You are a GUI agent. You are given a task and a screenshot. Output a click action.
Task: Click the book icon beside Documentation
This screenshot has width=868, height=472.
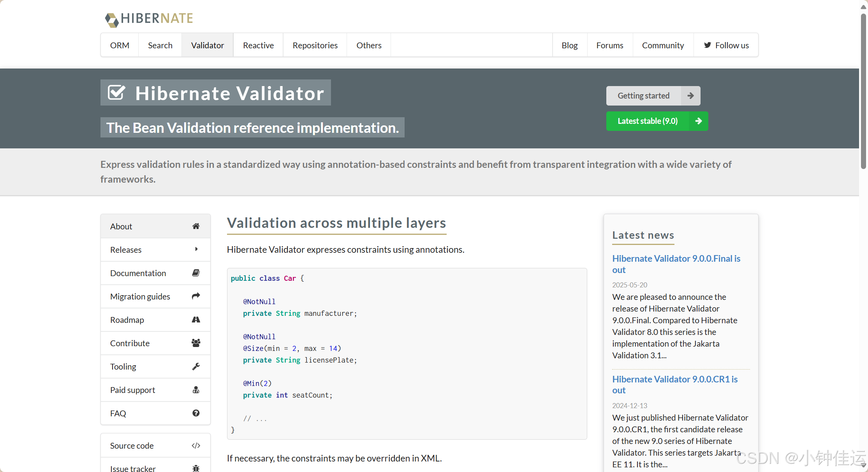(x=196, y=273)
